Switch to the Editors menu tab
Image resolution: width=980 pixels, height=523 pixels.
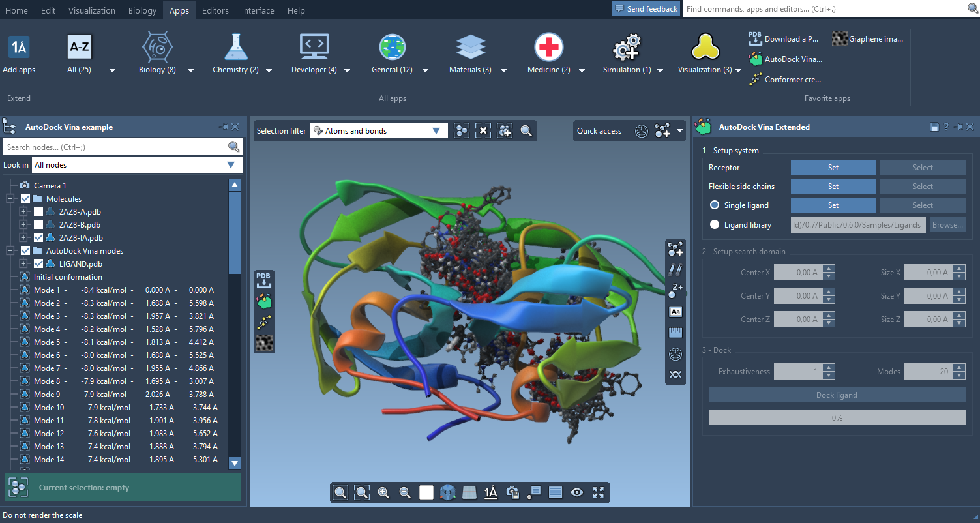pos(215,10)
